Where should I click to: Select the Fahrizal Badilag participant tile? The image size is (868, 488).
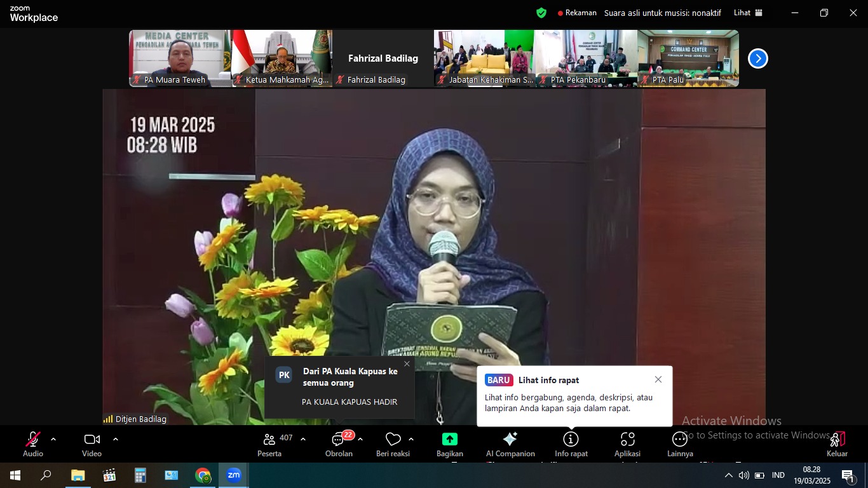383,58
